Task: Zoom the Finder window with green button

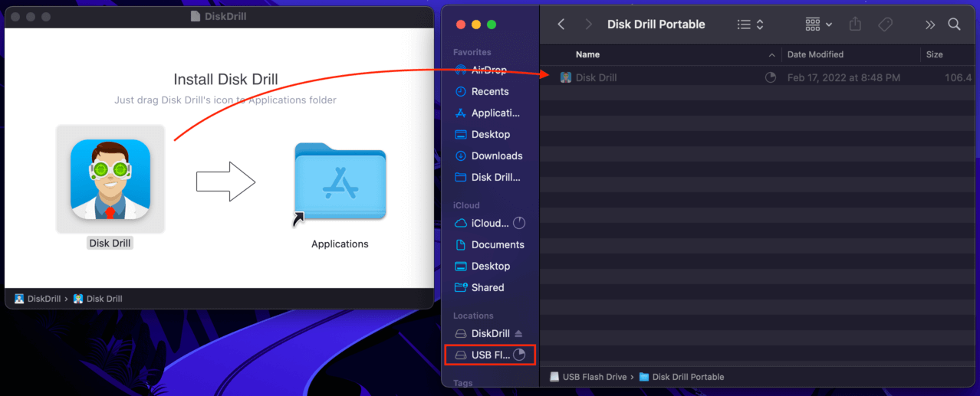Action: 492,25
